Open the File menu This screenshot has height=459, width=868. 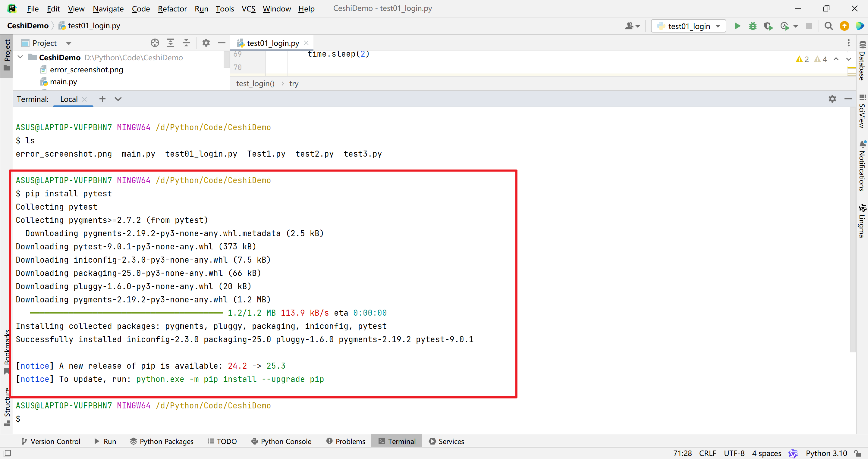point(33,8)
